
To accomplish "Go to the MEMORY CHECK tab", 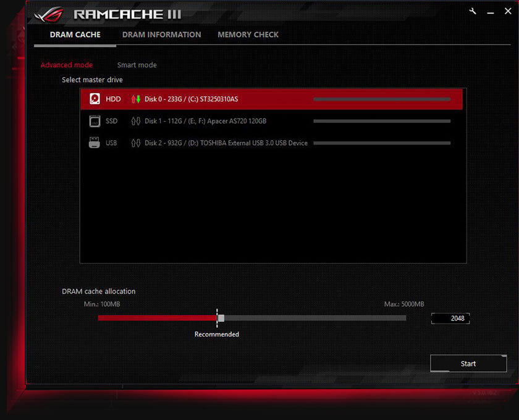I will point(248,35).
